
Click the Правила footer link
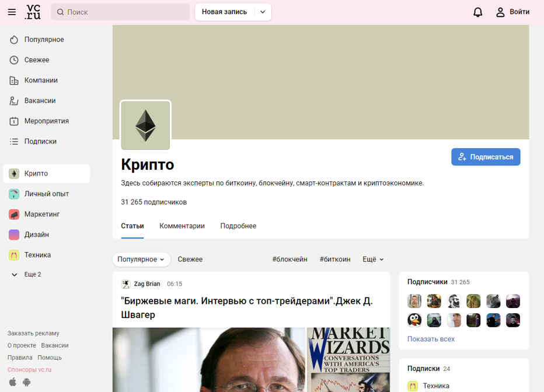click(20, 358)
